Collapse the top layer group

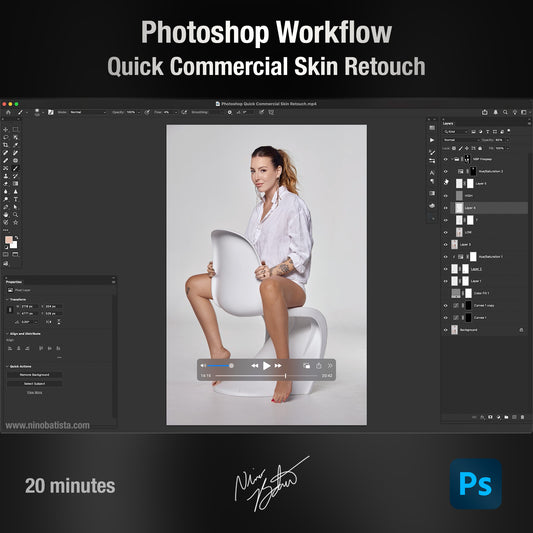(452, 159)
